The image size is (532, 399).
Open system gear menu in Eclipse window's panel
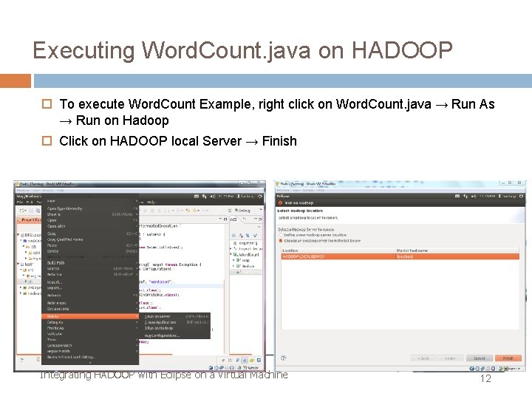tap(260, 197)
